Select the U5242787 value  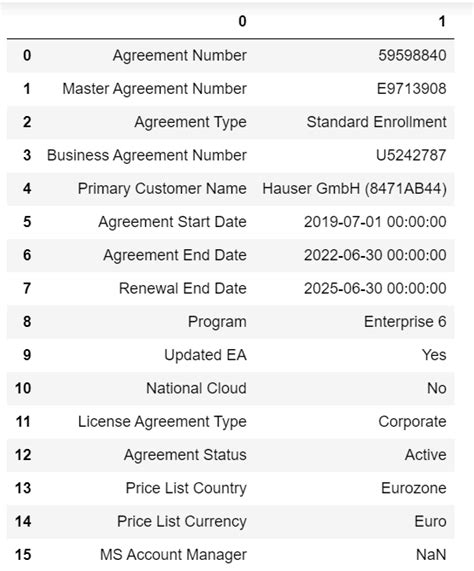click(411, 155)
